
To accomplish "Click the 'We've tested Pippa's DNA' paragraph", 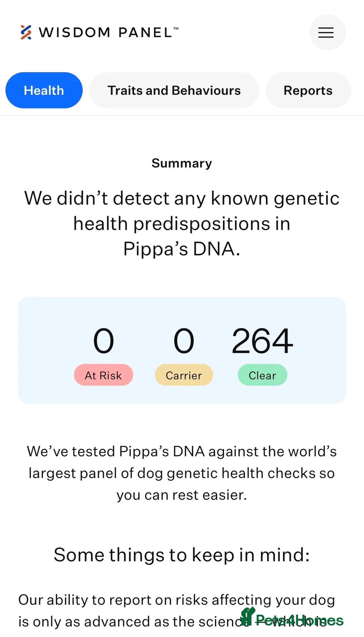I will (182, 473).
